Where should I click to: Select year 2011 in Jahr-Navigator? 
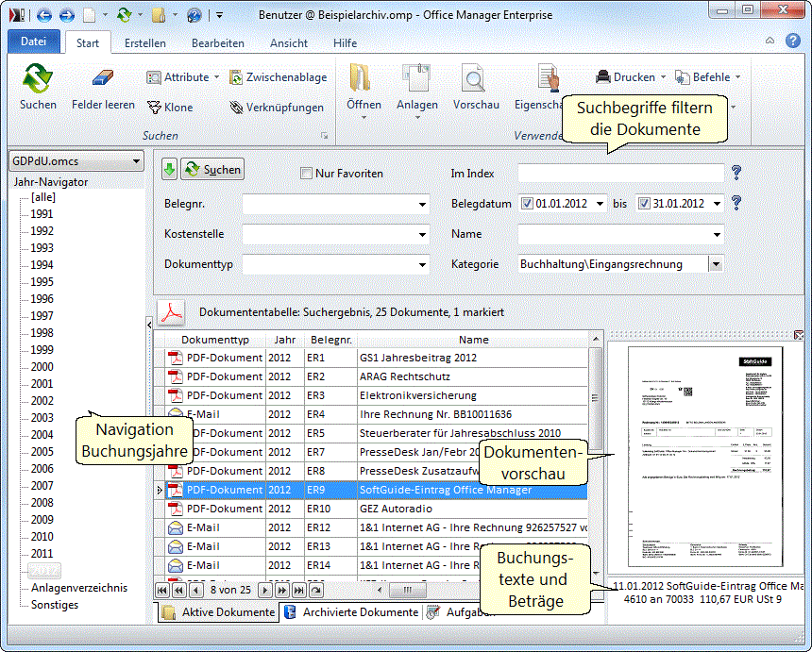(x=42, y=554)
